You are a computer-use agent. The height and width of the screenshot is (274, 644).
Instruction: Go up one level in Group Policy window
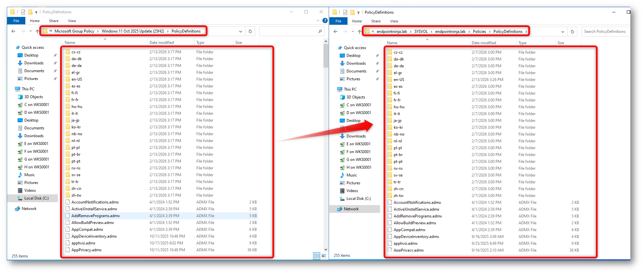37,31
